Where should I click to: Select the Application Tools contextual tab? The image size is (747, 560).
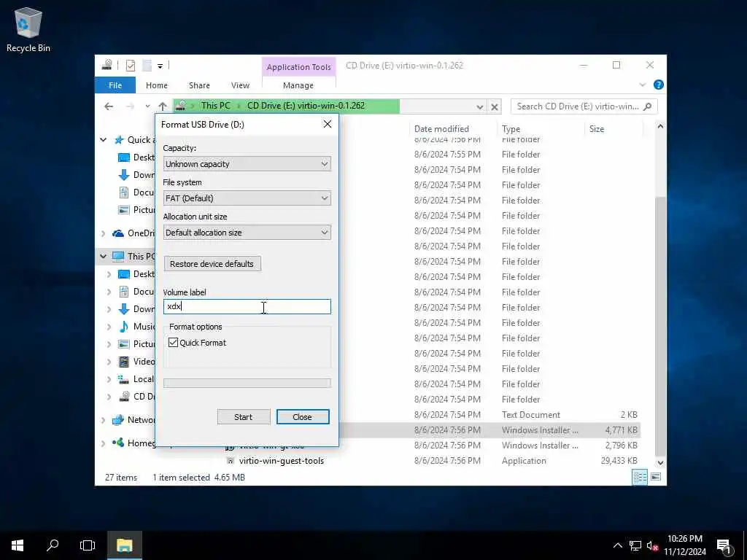coord(298,67)
